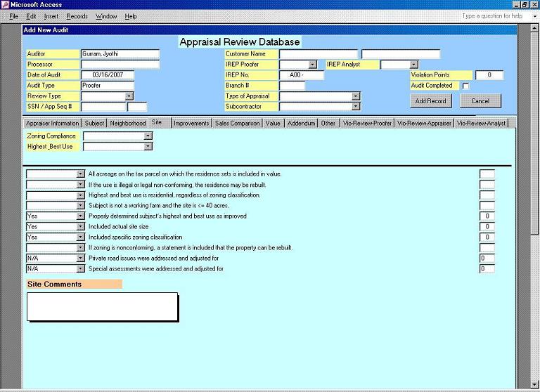Expand the Highest_Best Use dropdown

click(148, 147)
